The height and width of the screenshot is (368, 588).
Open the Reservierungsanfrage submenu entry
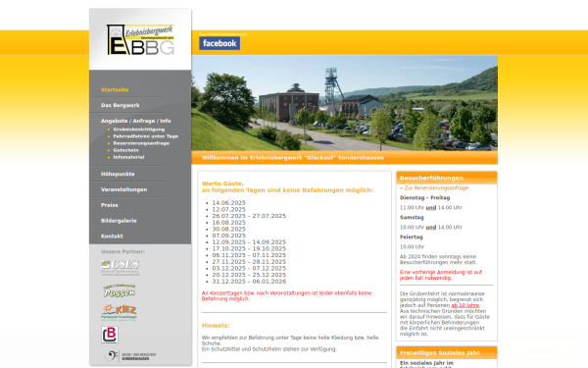tap(141, 143)
